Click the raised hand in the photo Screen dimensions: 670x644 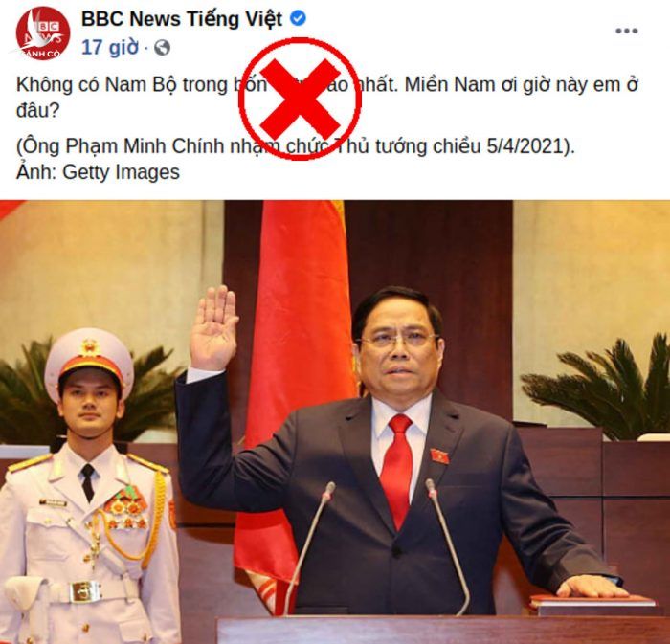213,327
